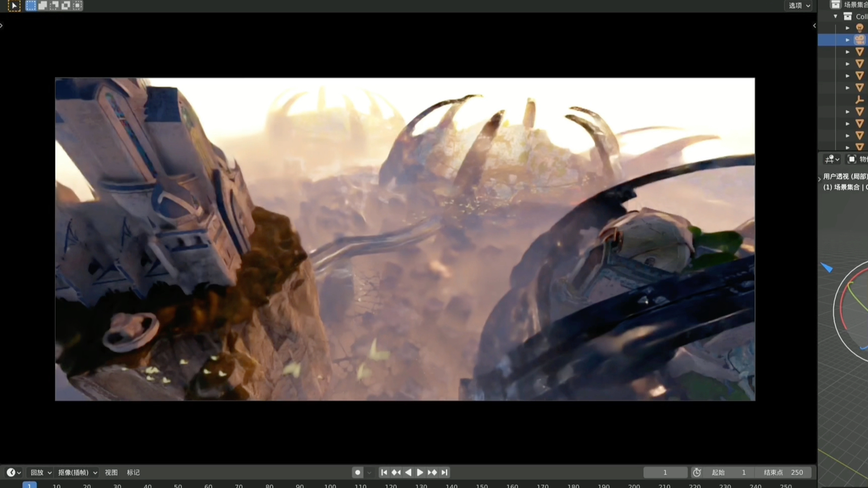
Task: Open the 回放 playback dropdown
Action: pos(41,472)
